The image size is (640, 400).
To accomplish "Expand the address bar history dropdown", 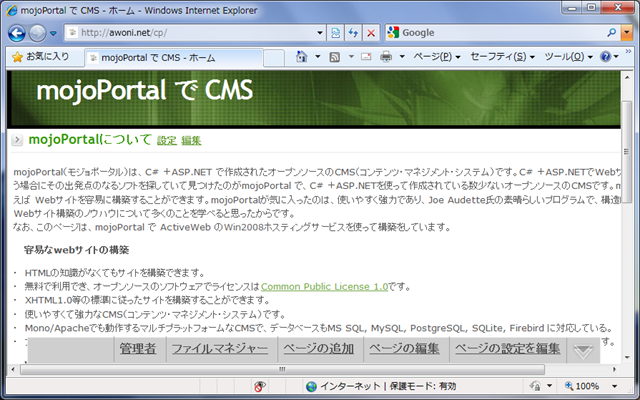I will [320, 33].
